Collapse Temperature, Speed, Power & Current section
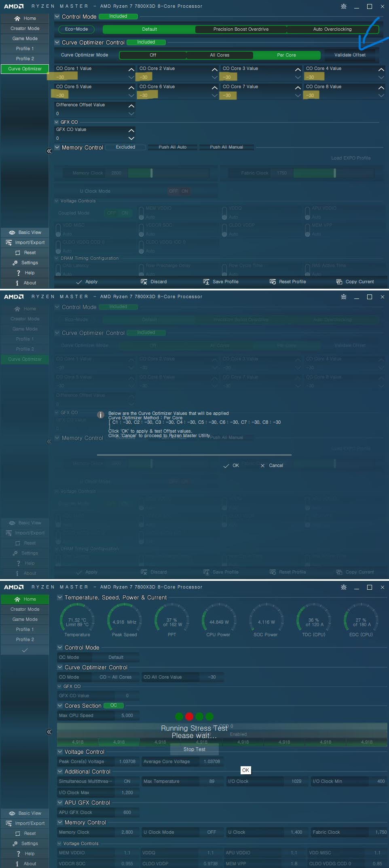 (x=60, y=597)
